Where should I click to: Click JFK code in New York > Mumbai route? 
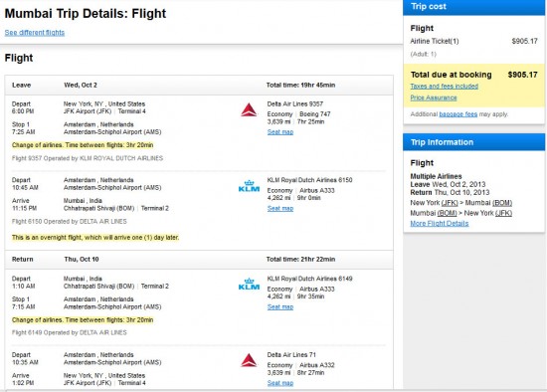pos(450,203)
